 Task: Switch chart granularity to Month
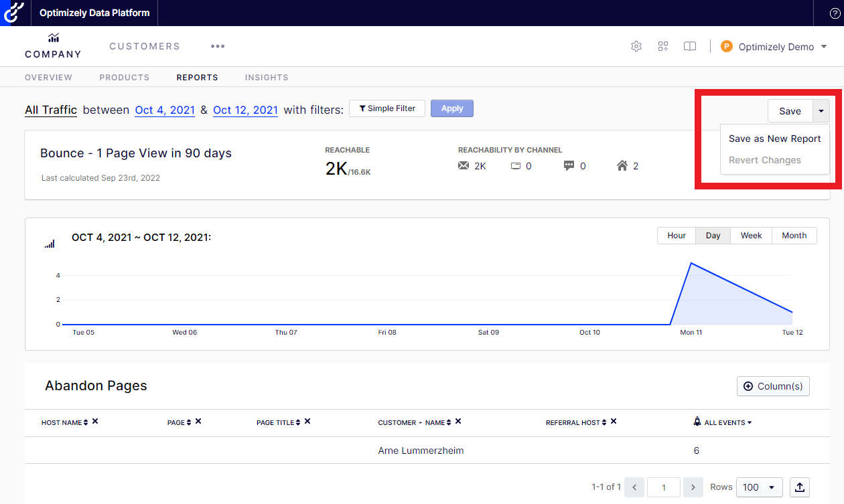click(794, 236)
